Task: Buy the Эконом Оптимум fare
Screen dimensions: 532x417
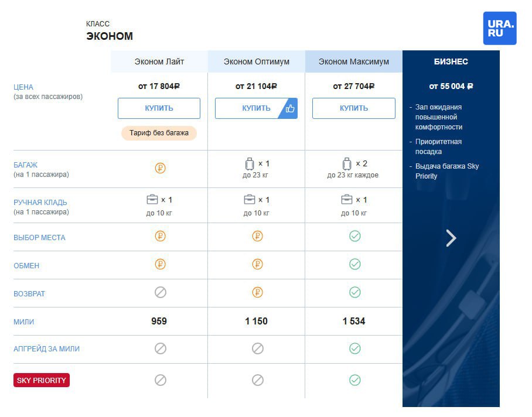Action: [256, 108]
